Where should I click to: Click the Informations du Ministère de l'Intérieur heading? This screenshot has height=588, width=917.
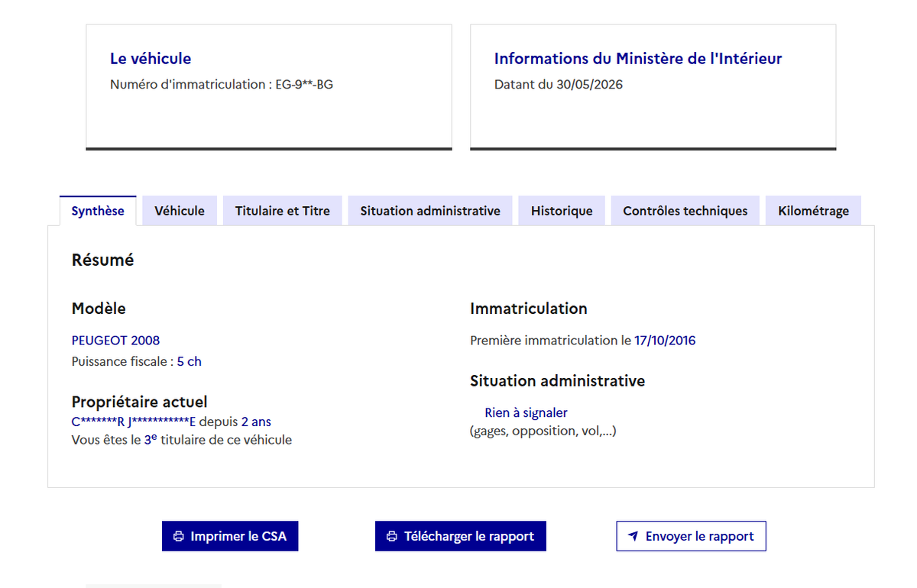pyautogui.click(x=638, y=59)
